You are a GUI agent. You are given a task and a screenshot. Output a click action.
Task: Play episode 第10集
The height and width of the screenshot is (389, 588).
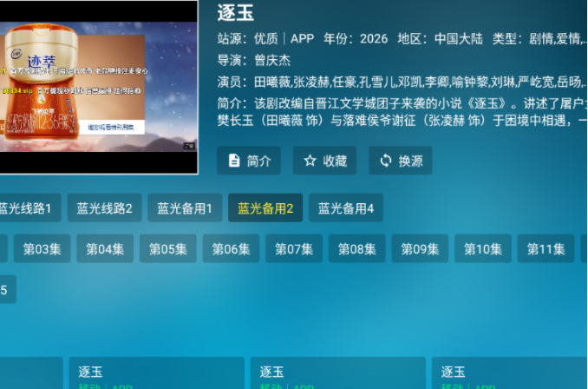[483, 248]
